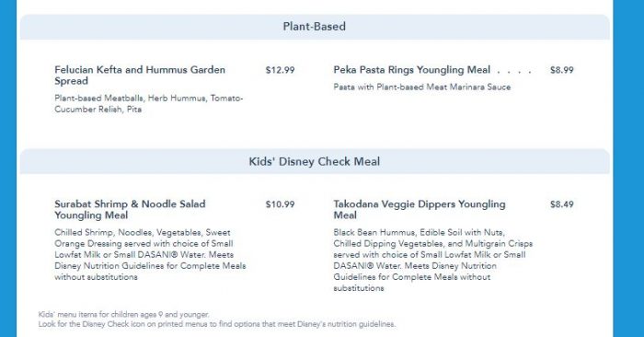Viewport: 644px width, 337px height.
Task: Click Pasta with Plant-based Meat Marinara Sauce text
Action: (x=422, y=87)
